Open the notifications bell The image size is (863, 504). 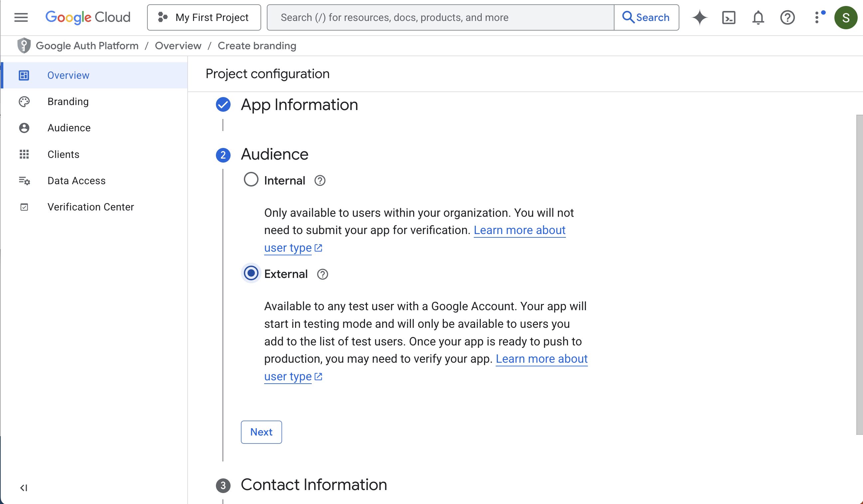coord(758,17)
